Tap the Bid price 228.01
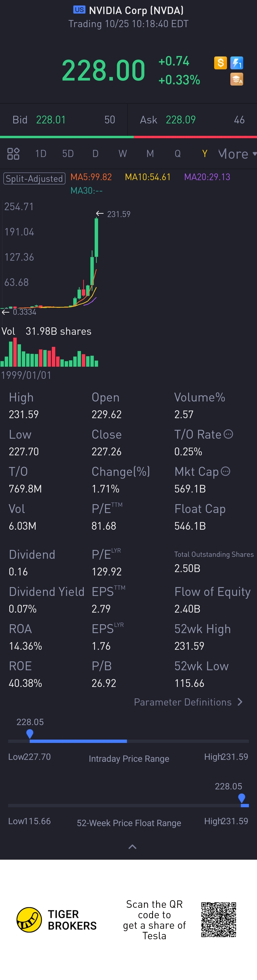 [51, 120]
